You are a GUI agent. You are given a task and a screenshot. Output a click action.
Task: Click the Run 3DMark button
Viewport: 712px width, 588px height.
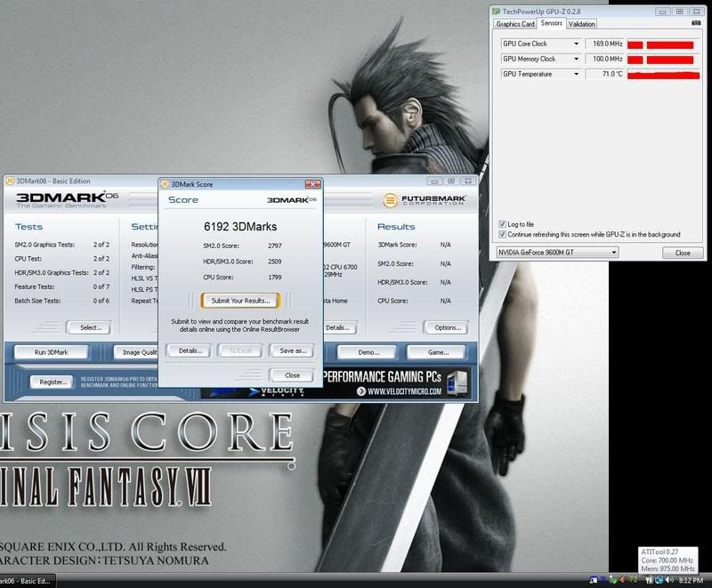click(52, 352)
